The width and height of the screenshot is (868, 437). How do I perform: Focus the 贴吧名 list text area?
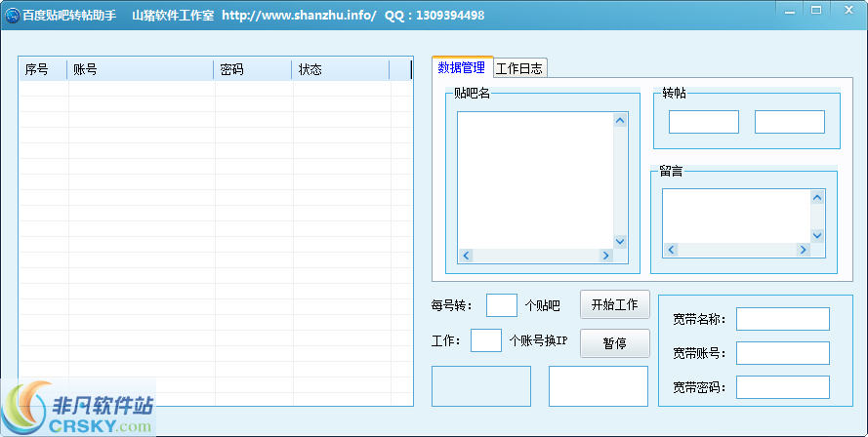pyautogui.click(x=535, y=180)
